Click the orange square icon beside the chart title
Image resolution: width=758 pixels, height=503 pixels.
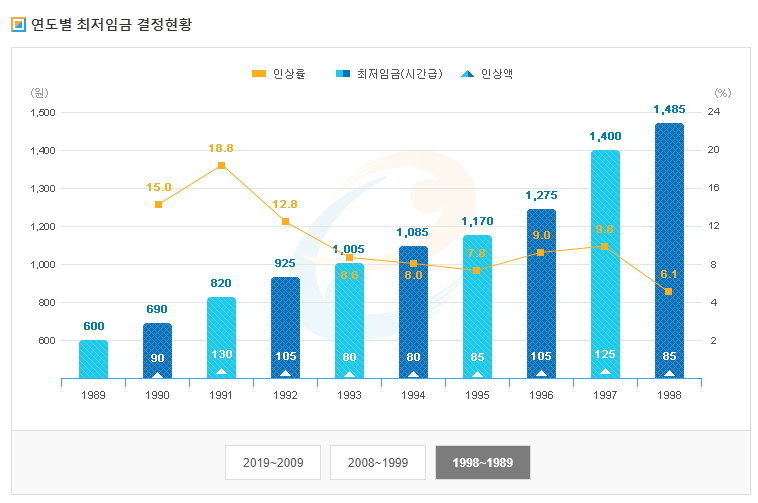[x=17, y=24]
